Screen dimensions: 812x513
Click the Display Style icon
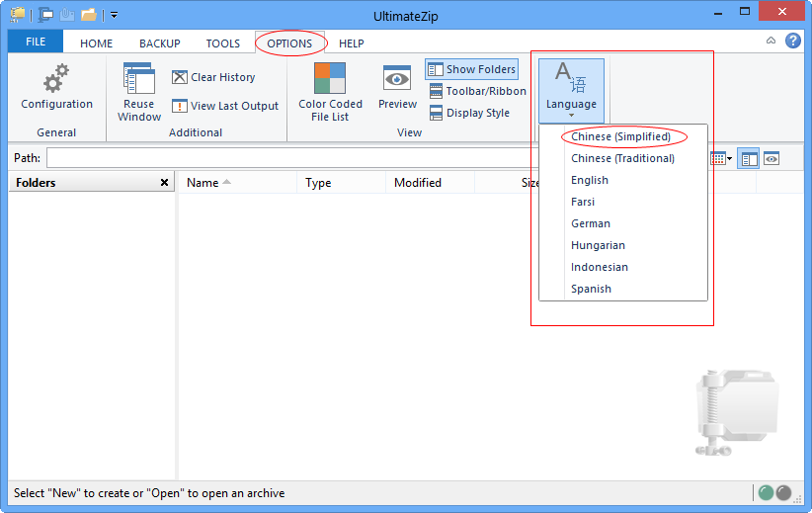[437, 113]
